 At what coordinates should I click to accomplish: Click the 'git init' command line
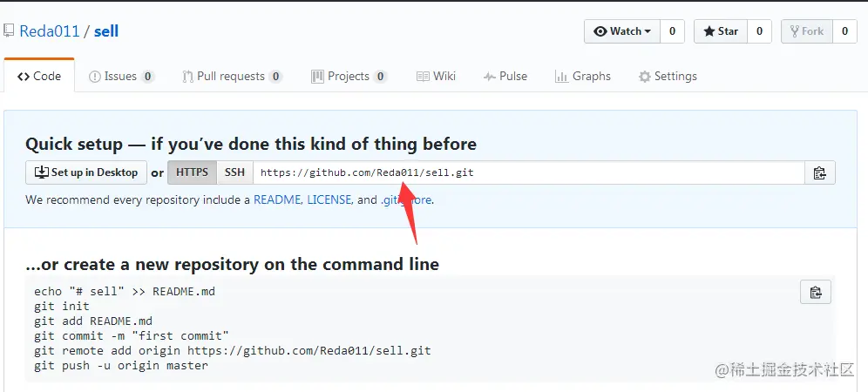62,306
